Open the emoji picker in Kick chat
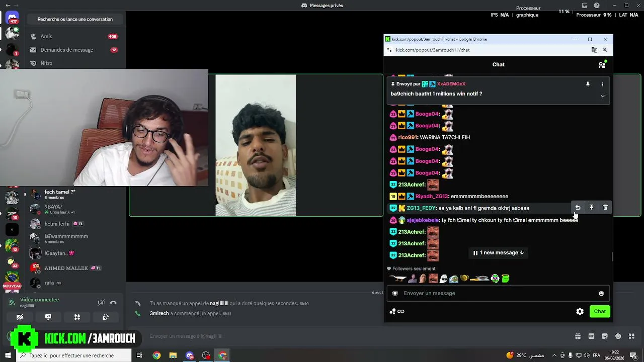The width and height of the screenshot is (644, 362). click(x=601, y=294)
